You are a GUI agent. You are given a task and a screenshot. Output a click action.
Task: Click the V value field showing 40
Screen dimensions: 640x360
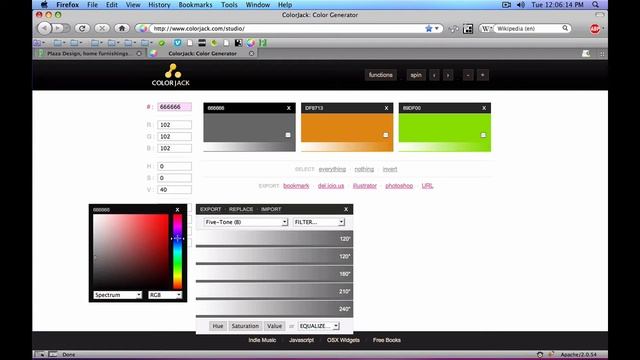pos(174,190)
